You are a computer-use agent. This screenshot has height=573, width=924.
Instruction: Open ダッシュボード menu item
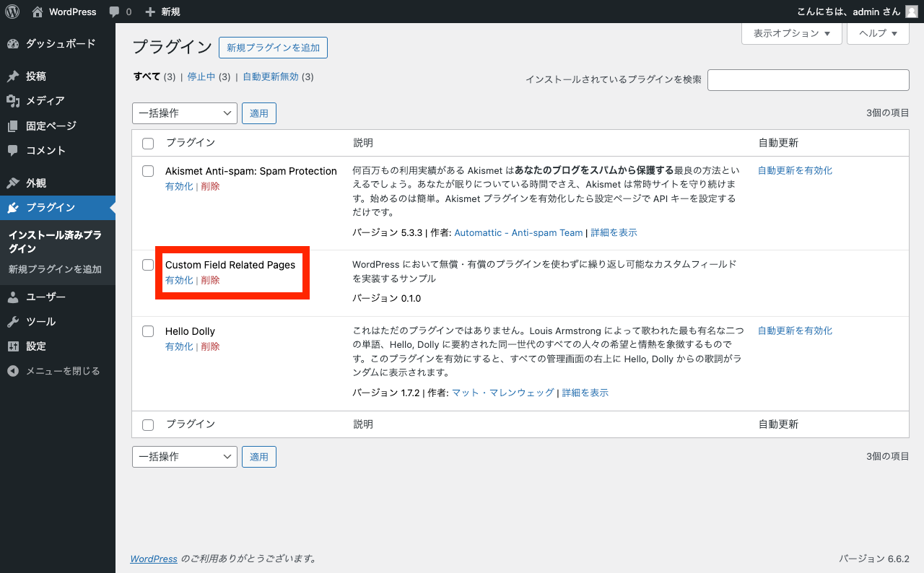pos(58,44)
